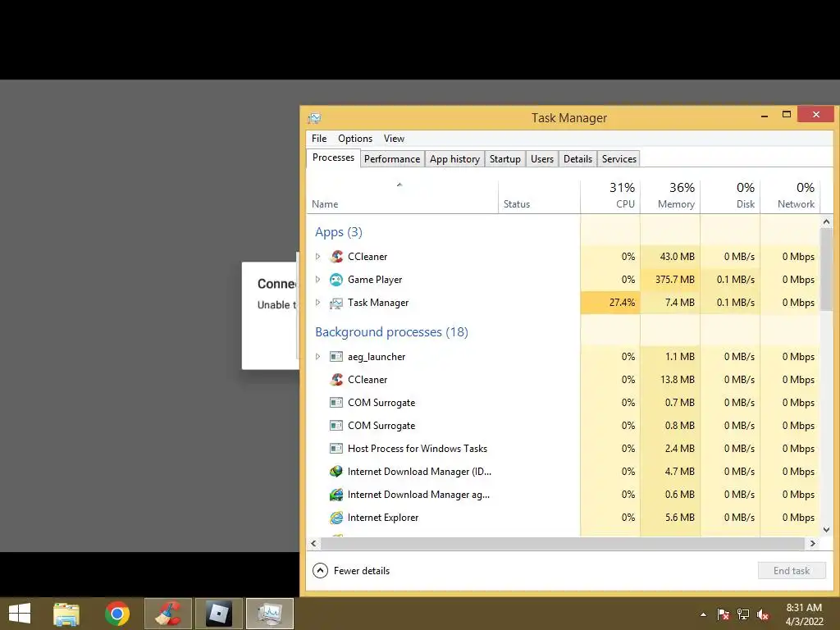
Task: Switch to CCleaner via taskbar icon
Action: [x=168, y=614]
